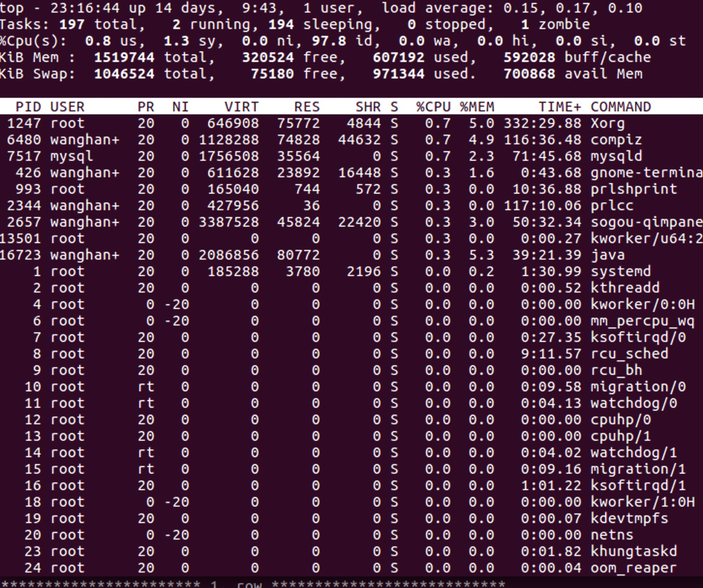Click the TIME+ column header
Image resolution: width=703 pixels, height=588 pixels.
(x=560, y=107)
